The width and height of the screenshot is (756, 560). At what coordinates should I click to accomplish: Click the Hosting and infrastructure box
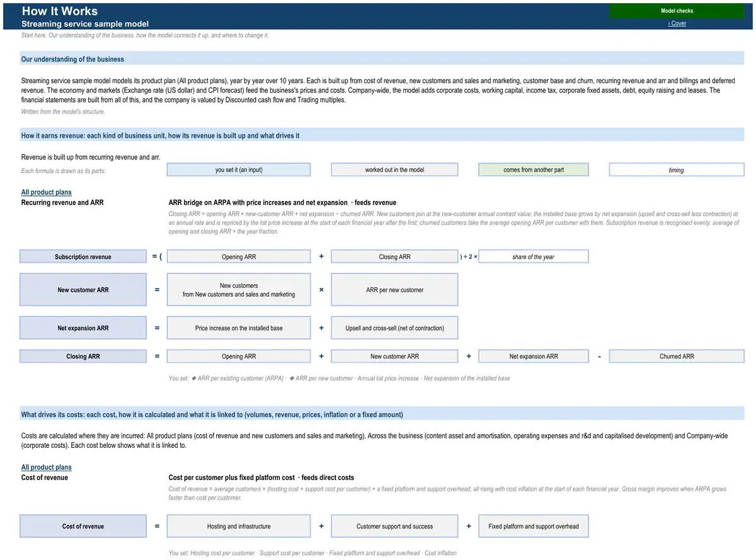click(x=239, y=527)
